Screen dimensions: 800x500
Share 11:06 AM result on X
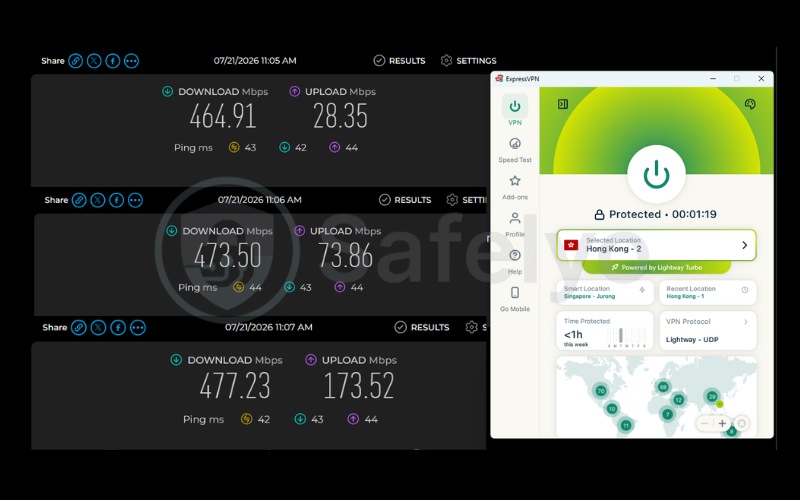[x=97, y=200]
